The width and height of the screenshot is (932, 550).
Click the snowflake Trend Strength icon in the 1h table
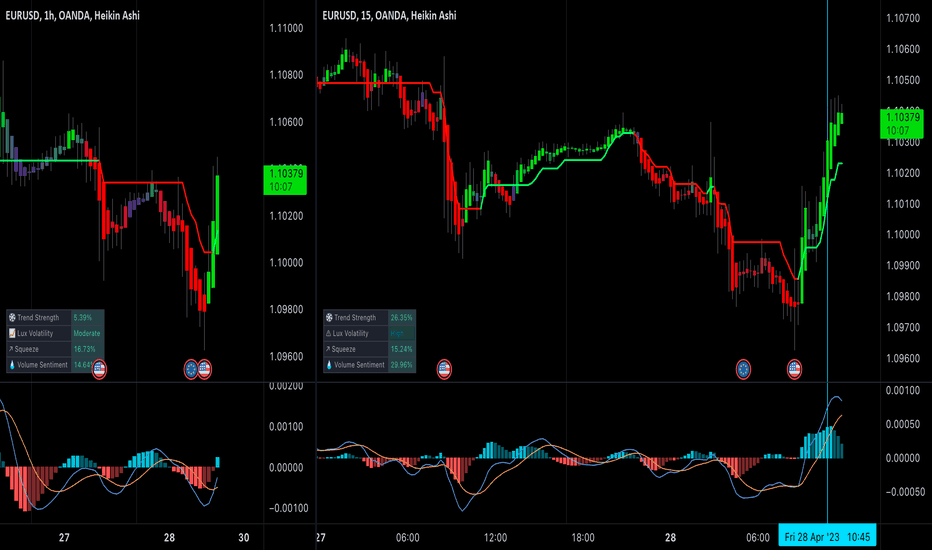click(12, 318)
